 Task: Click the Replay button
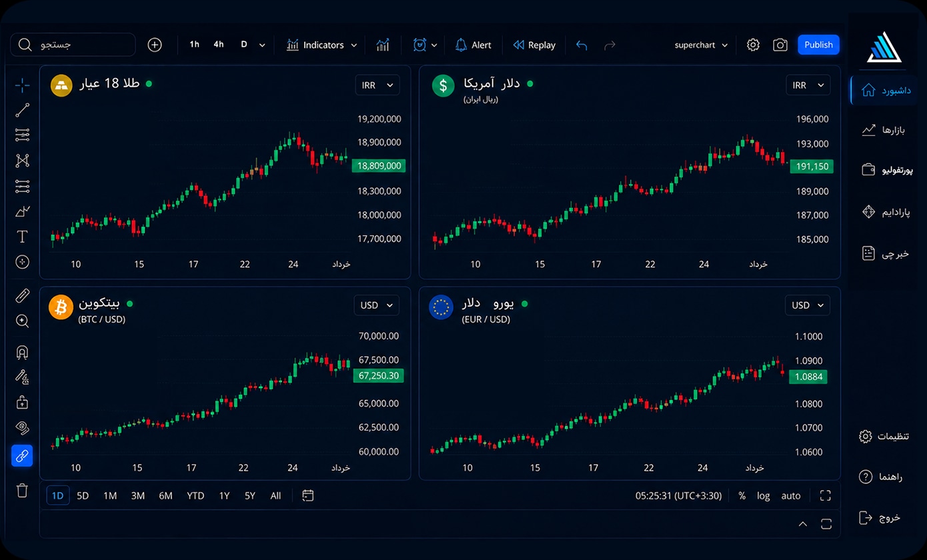pos(534,45)
